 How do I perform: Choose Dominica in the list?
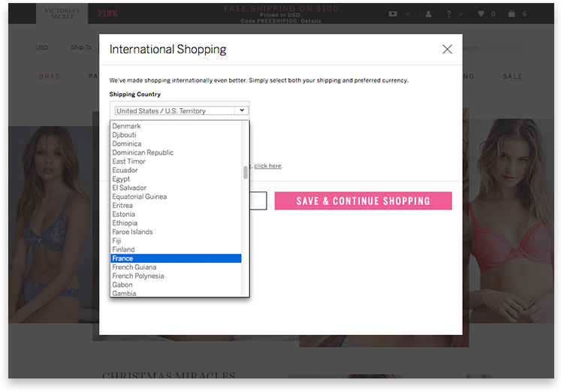click(x=176, y=143)
